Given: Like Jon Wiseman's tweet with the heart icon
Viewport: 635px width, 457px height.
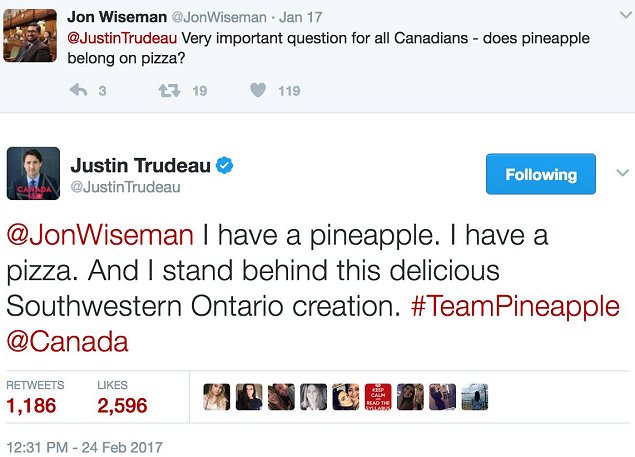Looking at the screenshot, I should [257, 91].
